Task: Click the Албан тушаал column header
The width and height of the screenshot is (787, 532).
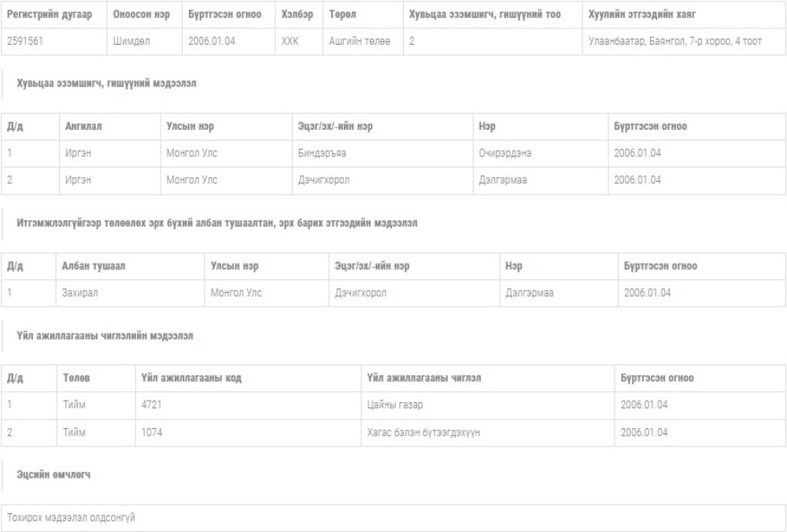Action: (x=93, y=266)
